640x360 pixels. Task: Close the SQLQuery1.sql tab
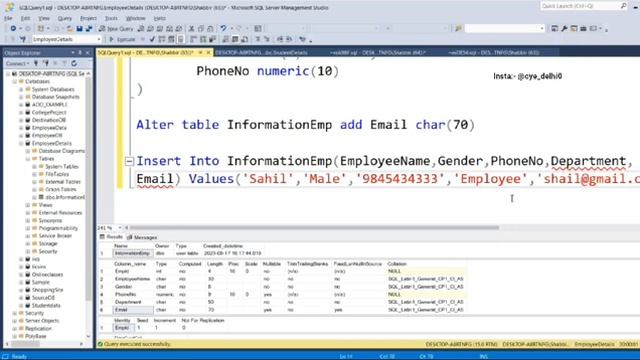pyautogui.click(x=208, y=53)
